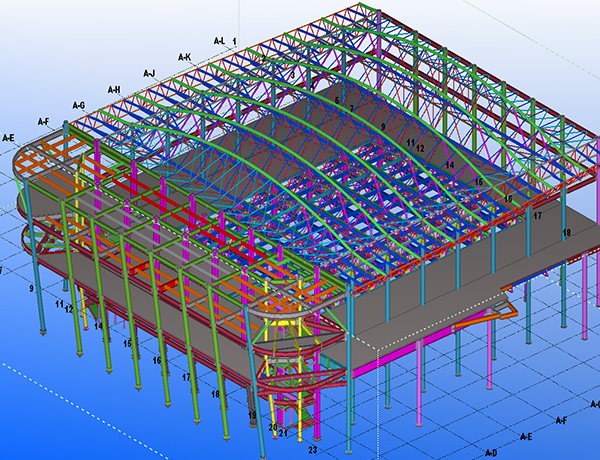Select the A-K grid label
The width and height of the screenshot is (600, 460).
(x=184, y=57)
